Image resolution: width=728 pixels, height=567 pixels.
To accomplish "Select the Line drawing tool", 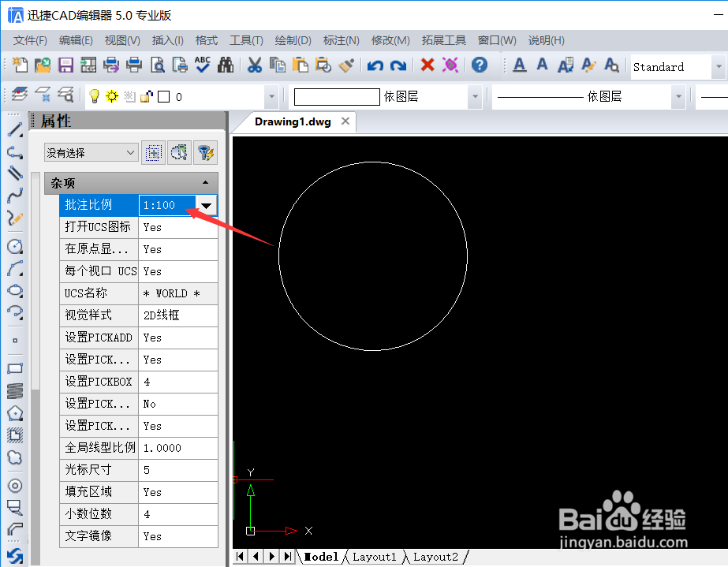I will (15, 129).
